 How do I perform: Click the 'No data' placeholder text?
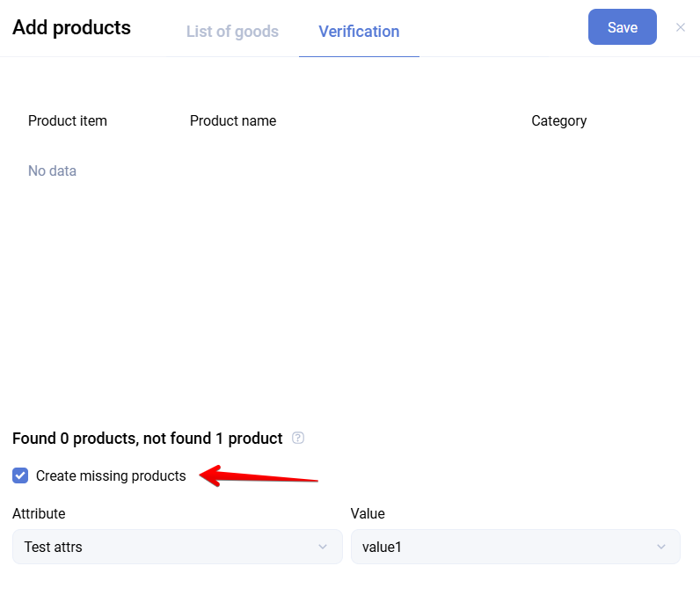tap(52, 171)
